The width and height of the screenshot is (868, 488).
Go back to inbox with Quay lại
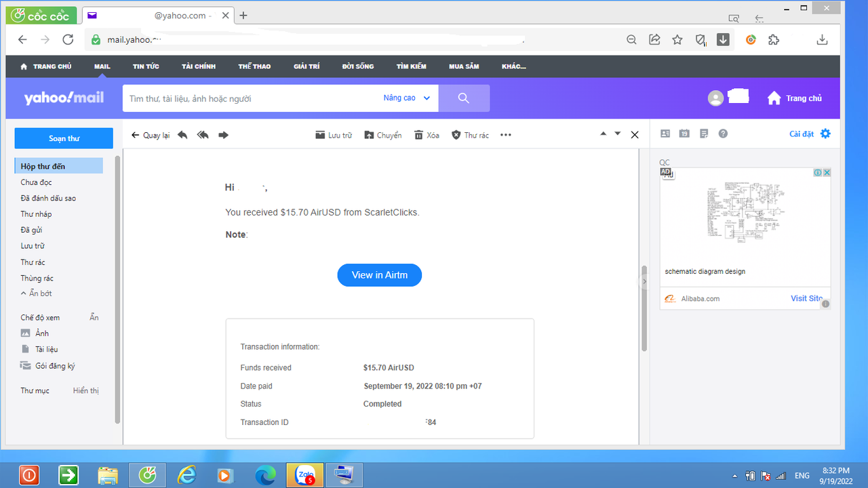pyautogui.click(x=151, y=135)
